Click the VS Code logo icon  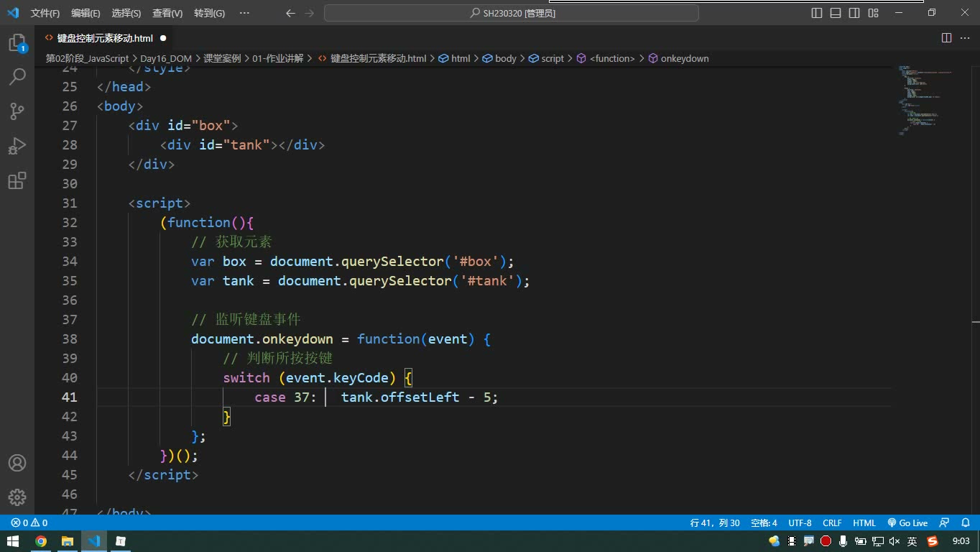(x=14, y=13)
